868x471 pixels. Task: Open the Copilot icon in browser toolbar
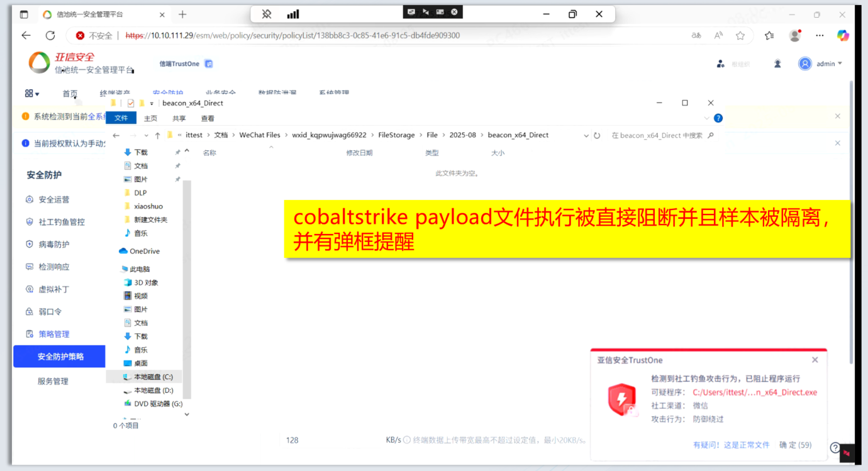[843, 36]
